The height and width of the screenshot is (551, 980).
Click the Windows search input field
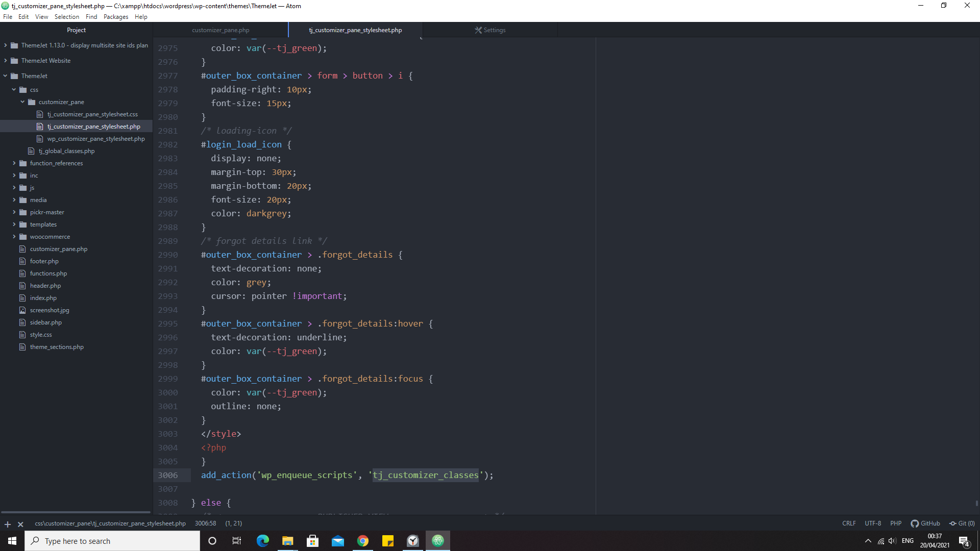tap(112, 541)
